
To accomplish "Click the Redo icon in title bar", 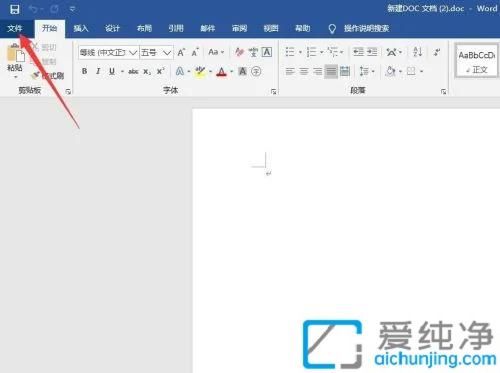I will 55,9.
